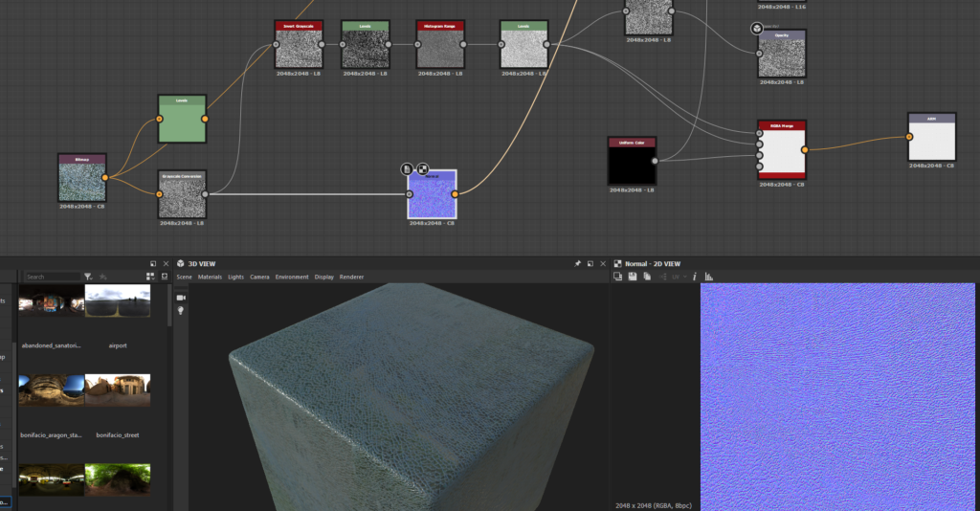The image size is (980, 511).
Task: Open the Materials menu in 3D View
Action: point(210,277)
